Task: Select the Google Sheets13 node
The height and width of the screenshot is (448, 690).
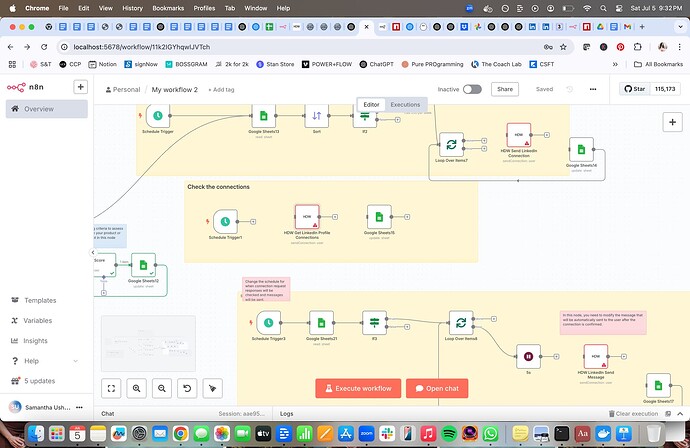Action: coord(264,116)
